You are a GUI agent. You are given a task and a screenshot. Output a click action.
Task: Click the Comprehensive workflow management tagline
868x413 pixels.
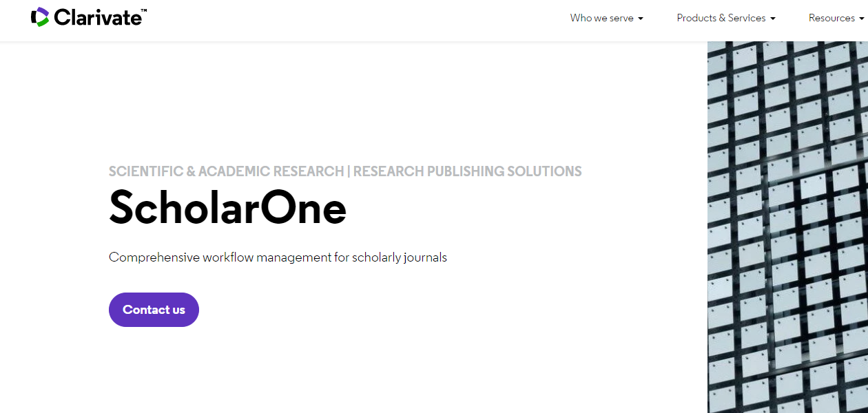pos(278,257)
